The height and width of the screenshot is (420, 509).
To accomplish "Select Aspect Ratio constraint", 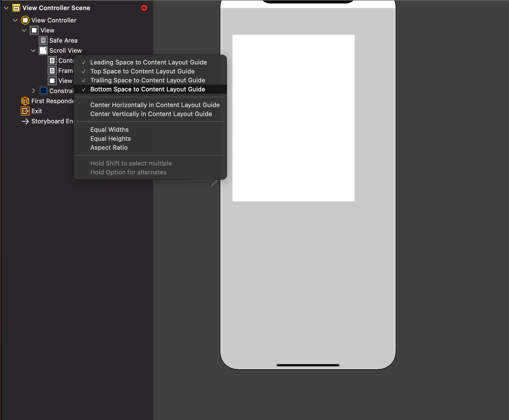I will [150, 147].
